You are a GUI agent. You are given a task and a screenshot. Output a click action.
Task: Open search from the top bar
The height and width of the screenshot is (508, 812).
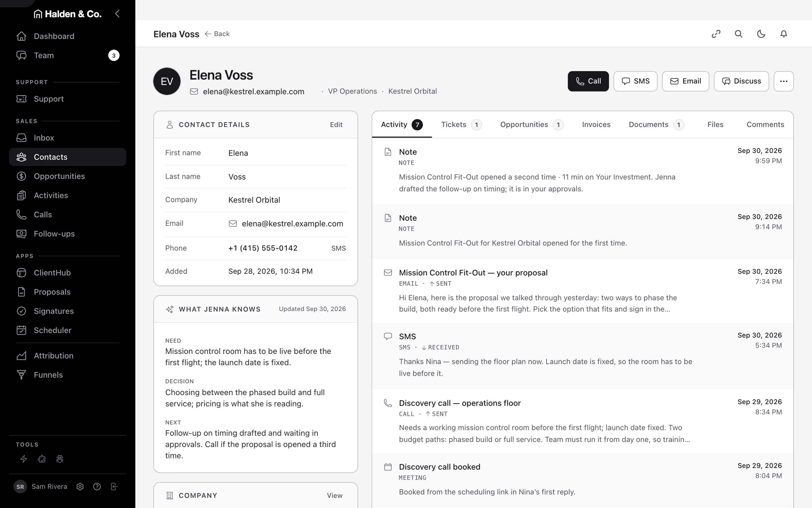(738, 34)
